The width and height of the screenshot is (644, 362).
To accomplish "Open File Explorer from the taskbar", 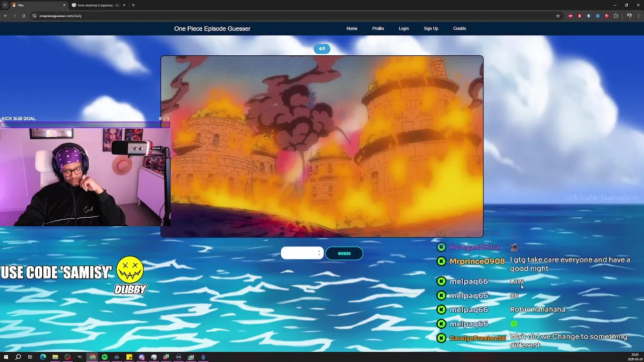I will pos(55,357).
